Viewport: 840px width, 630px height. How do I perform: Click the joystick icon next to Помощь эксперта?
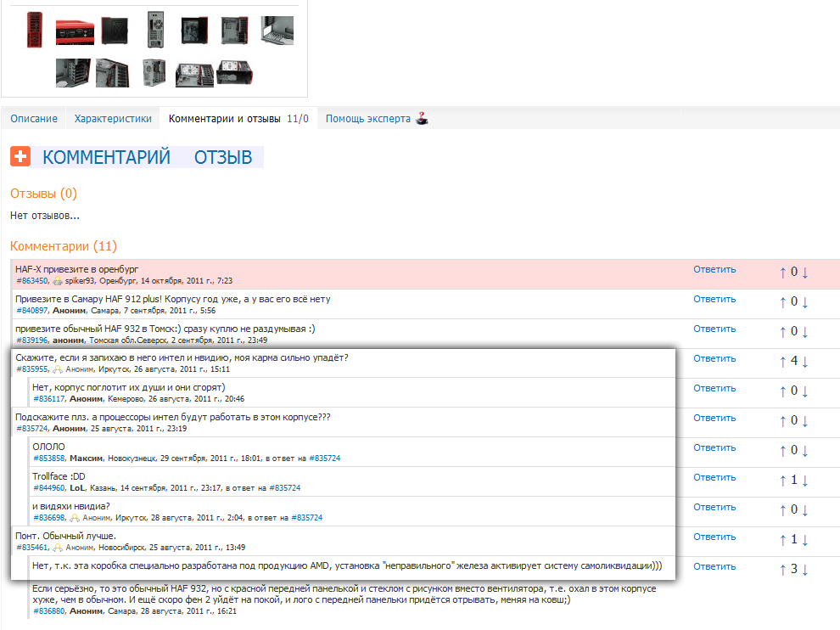click(422, 119)
